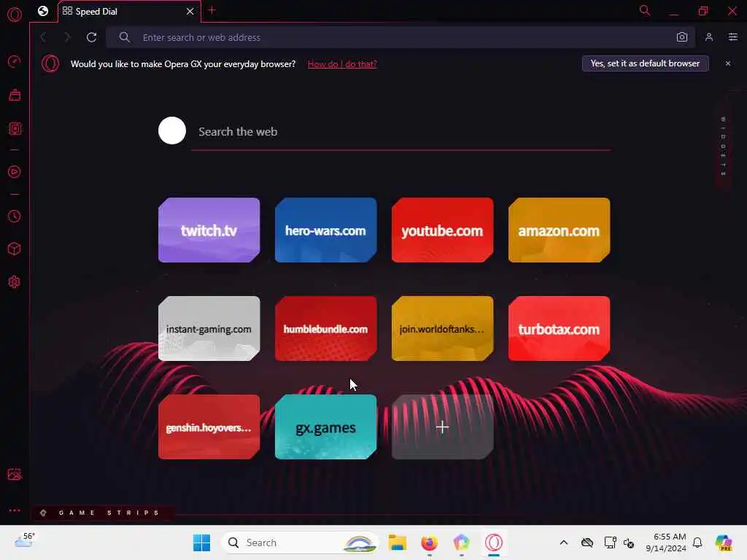The image size is (747, 560).
Task: Open GX Cleaner icon in sidebar
Action: 15,95
